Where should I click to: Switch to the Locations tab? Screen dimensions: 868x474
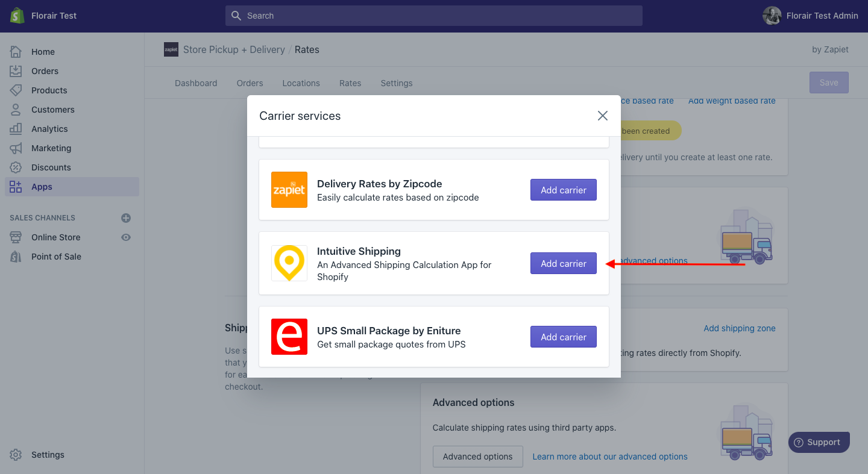coord(301,83)
